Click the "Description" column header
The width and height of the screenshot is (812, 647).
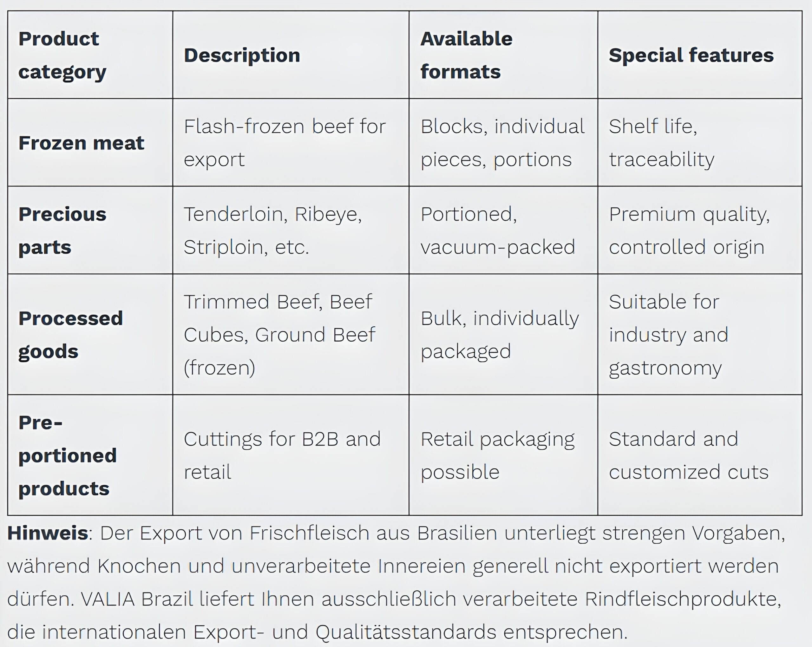242,55
